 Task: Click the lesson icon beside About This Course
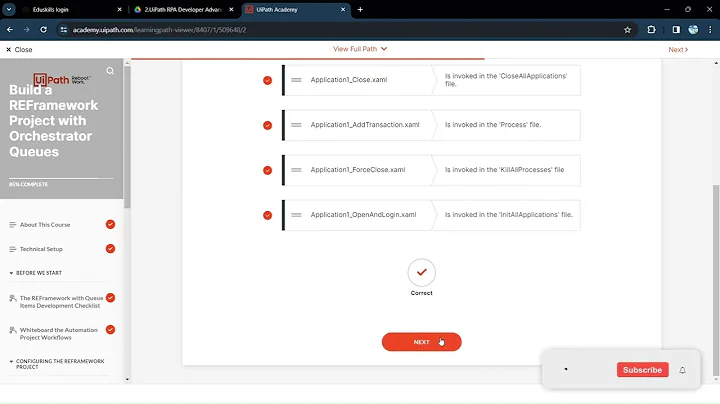click(12, 224)
